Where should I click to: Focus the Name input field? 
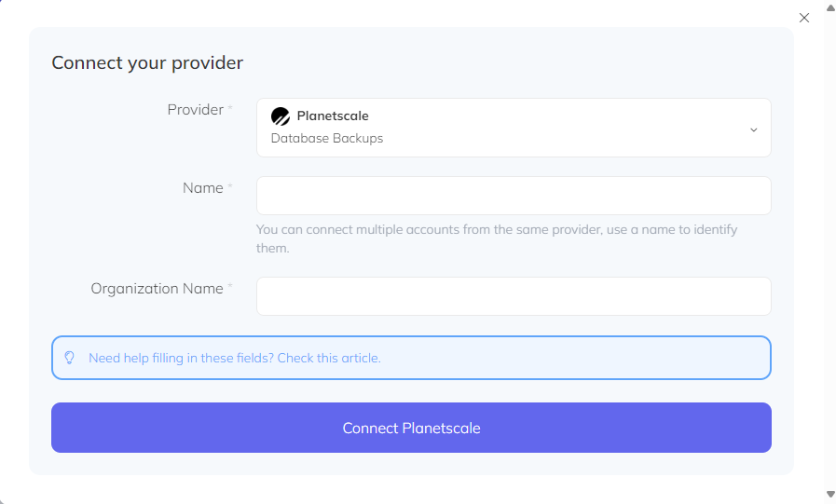click(x=513, y=196)
